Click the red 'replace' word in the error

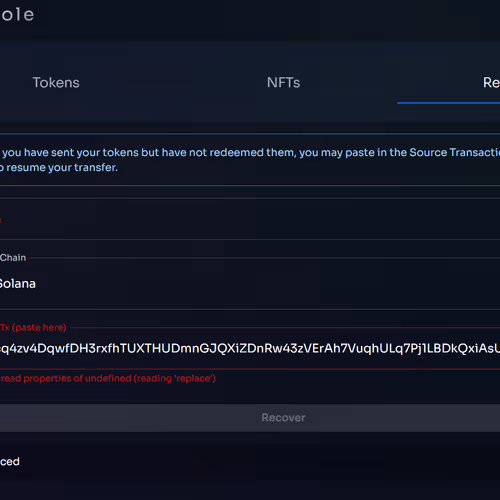click(193, 379)
